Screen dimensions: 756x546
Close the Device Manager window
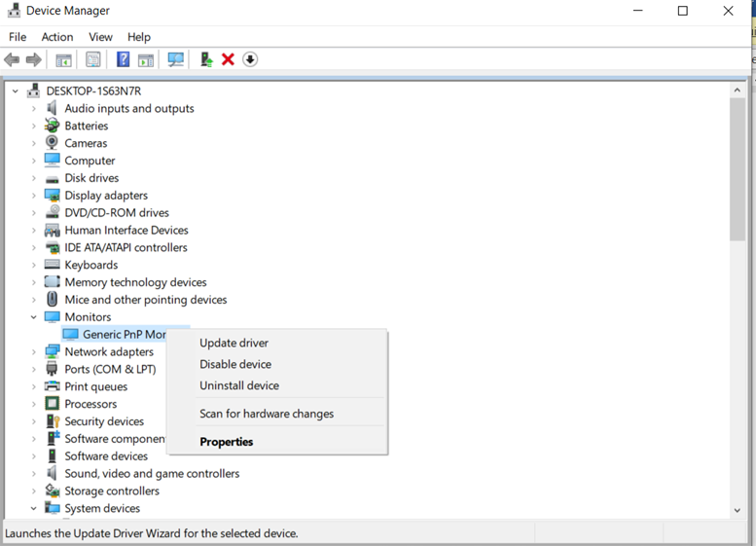pos(728,11)
